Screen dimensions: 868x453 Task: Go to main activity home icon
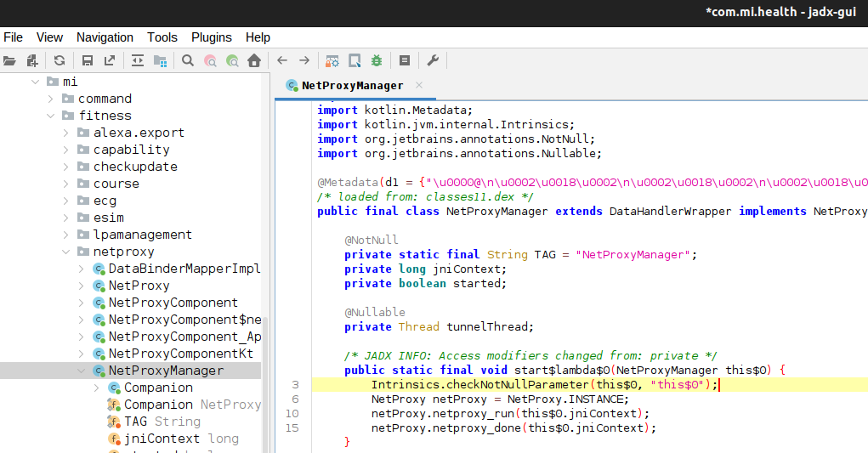point(254,61)
